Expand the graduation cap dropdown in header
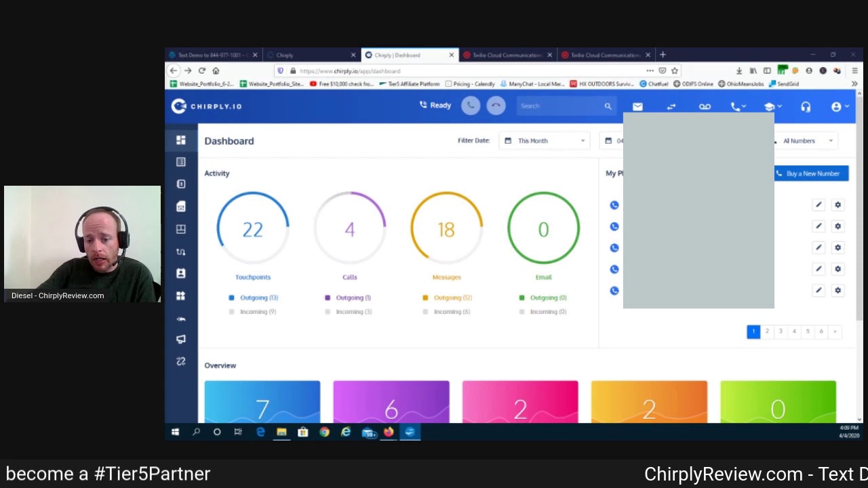The height and width of the screenshot is (488, 868). pyautogui.click(x=772, y=106)
